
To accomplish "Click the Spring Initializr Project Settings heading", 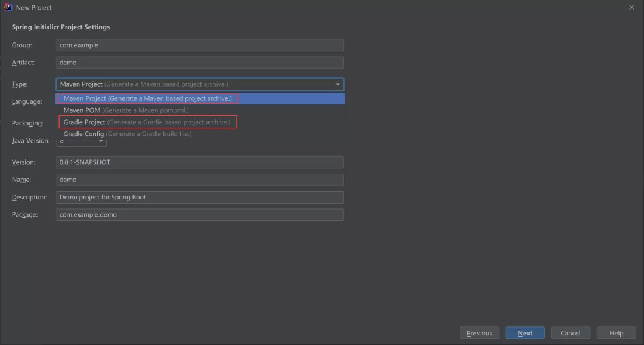I will 61,27.
